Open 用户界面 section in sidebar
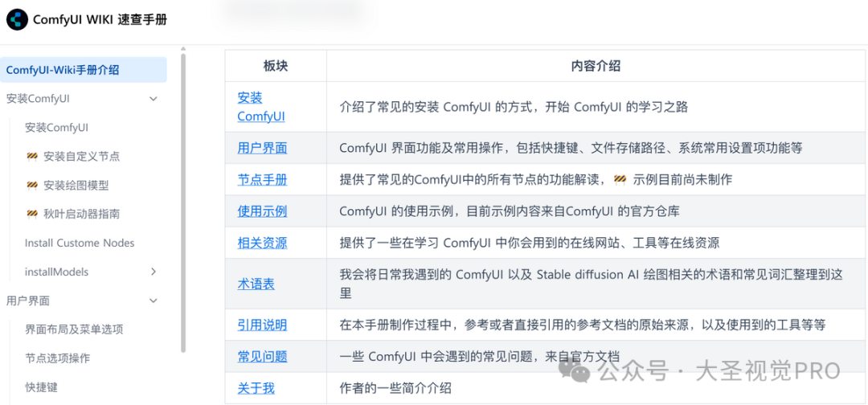The image size is (868, 405). point(27,301)
